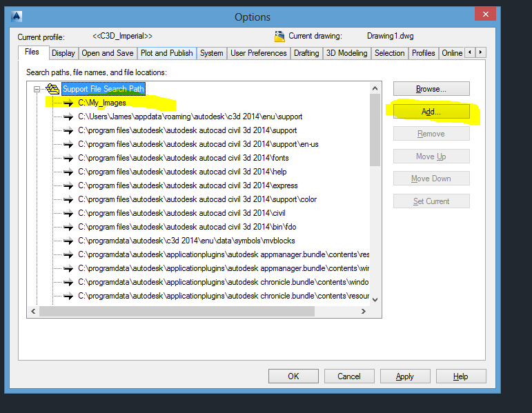Click the Remove button
The width and height of the screenshot is (532, 413).
pos(431,134)
